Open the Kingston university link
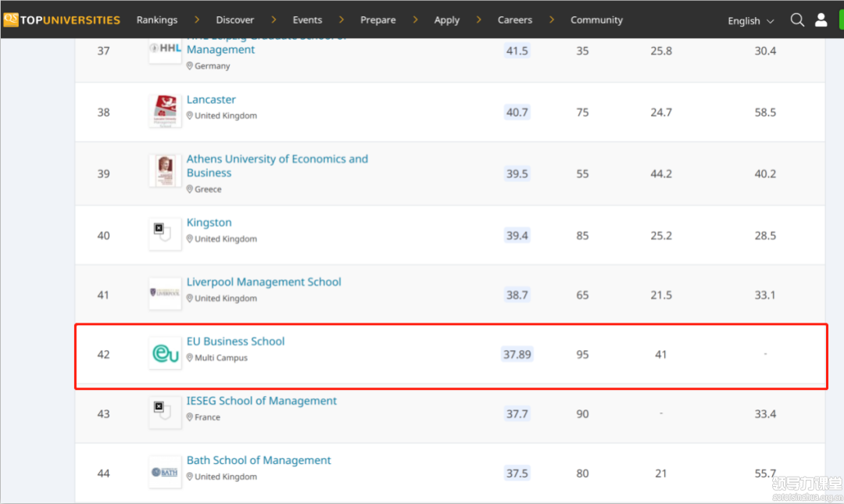Viewport: 844px width, 504px height. coord(209,223)
